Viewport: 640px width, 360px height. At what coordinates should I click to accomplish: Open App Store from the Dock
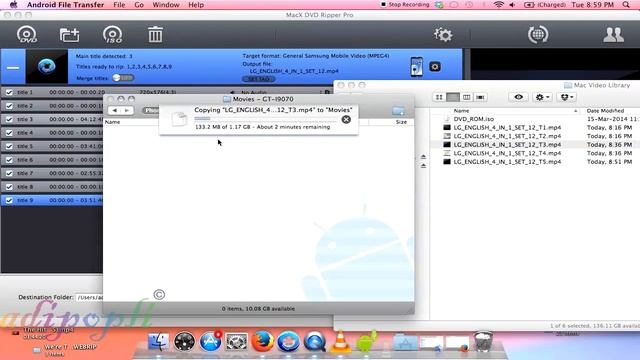[210, 341]
